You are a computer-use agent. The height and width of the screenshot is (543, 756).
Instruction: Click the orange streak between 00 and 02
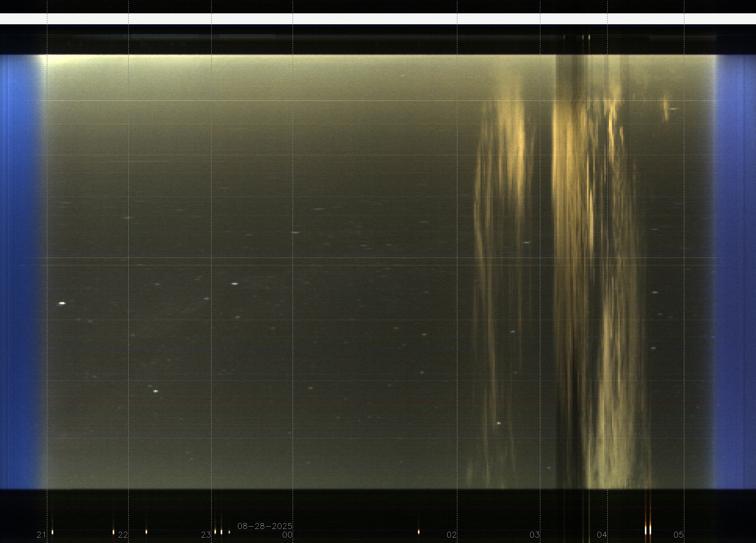click(419, 532)
